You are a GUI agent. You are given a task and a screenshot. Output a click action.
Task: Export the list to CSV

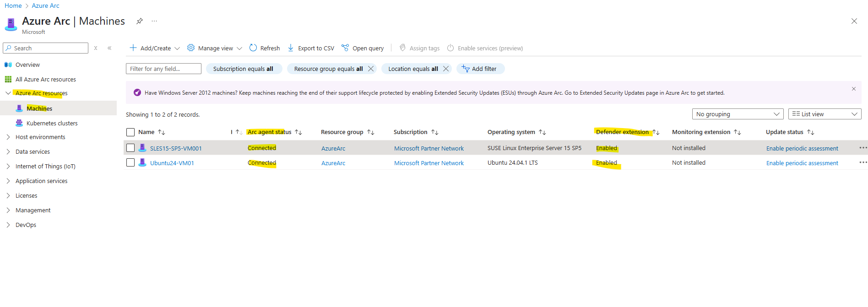coord(311,48)
